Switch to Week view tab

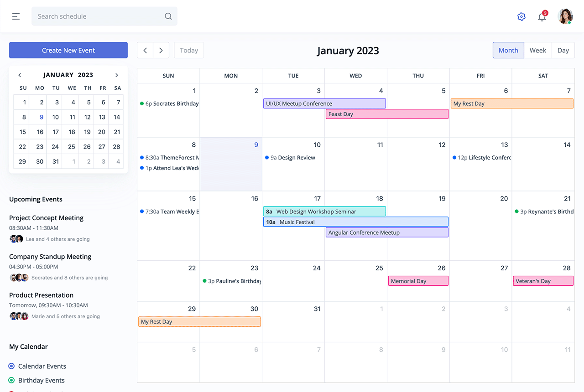(x=537, y=50)
